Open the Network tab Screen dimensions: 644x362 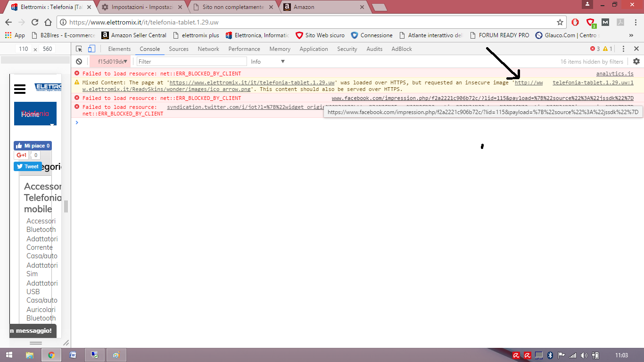click(x=208, y=49)
